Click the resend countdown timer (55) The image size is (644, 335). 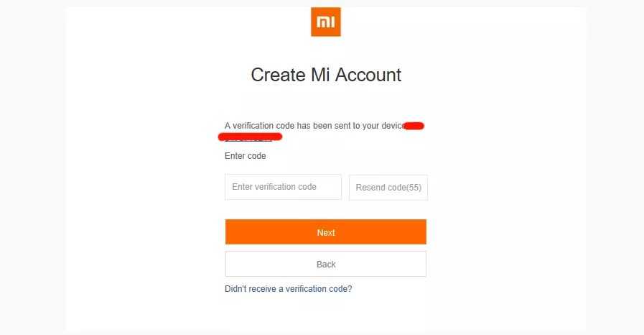tap(414, 188)
